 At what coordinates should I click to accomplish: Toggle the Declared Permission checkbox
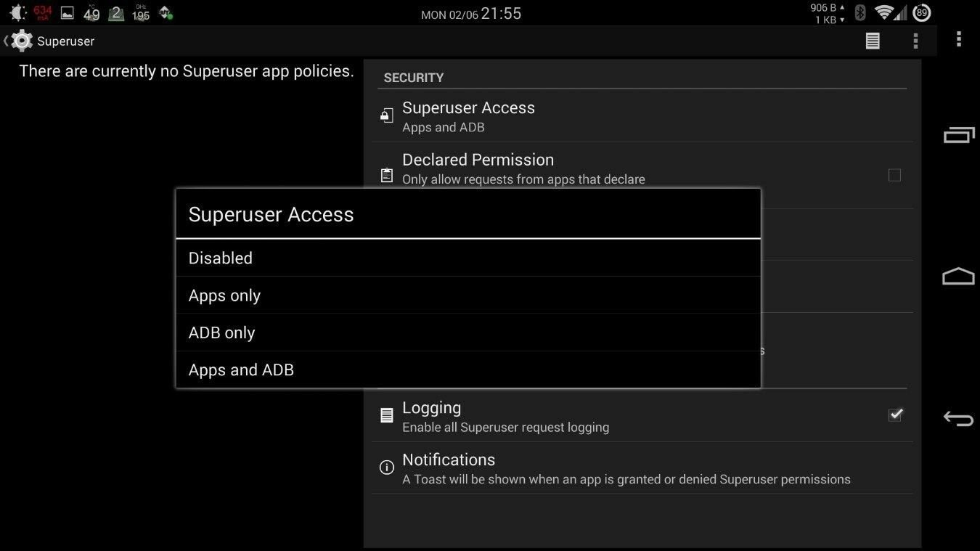coord(894,175)
